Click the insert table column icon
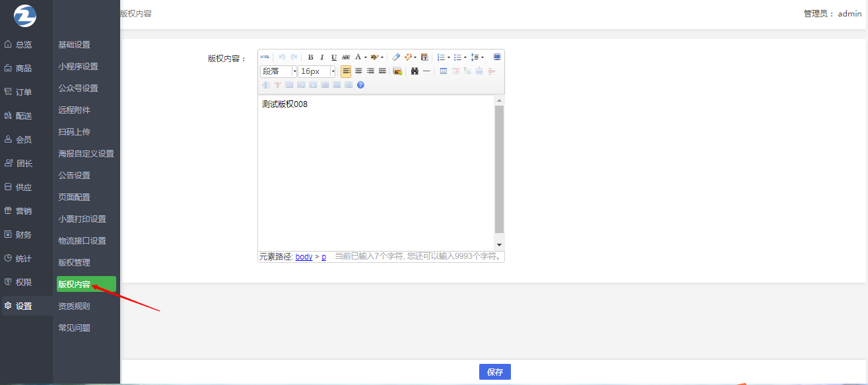Screen dimensions: 868x385 click(x=266, y=85)
